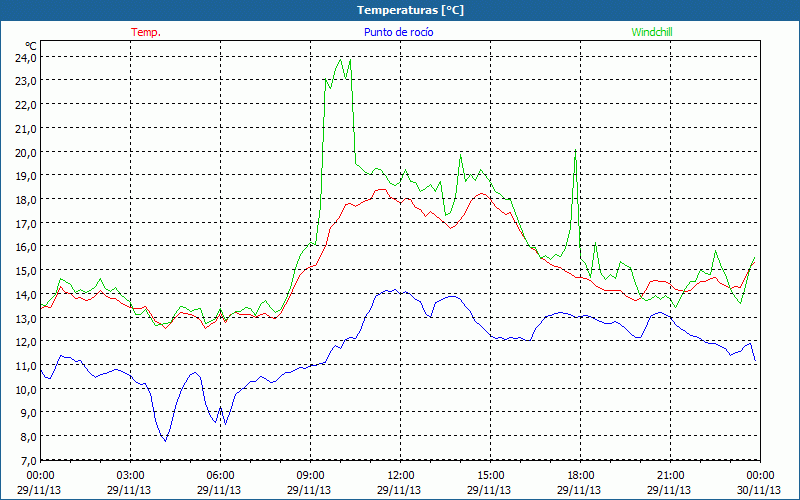Viewport: 800px width, 500px height.
Task: Click the '12,0' y-axis value
Action: pos(25,342)
